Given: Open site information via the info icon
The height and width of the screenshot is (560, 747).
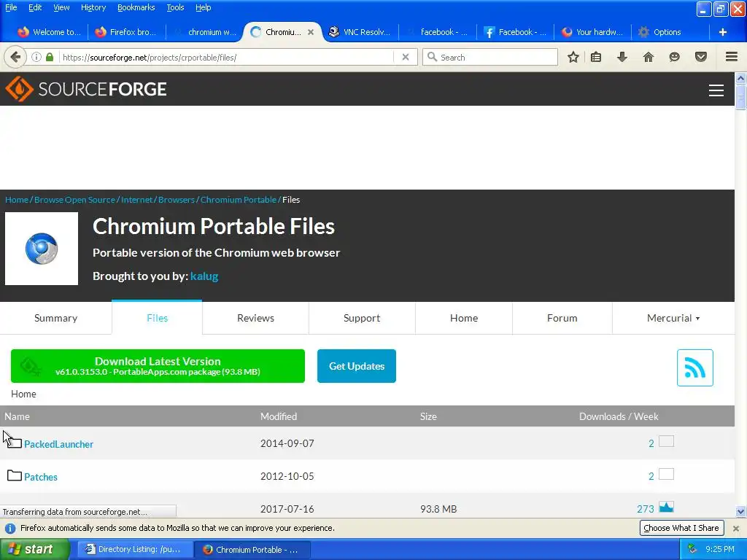Looking at the screenshot, I should (36, 57).
